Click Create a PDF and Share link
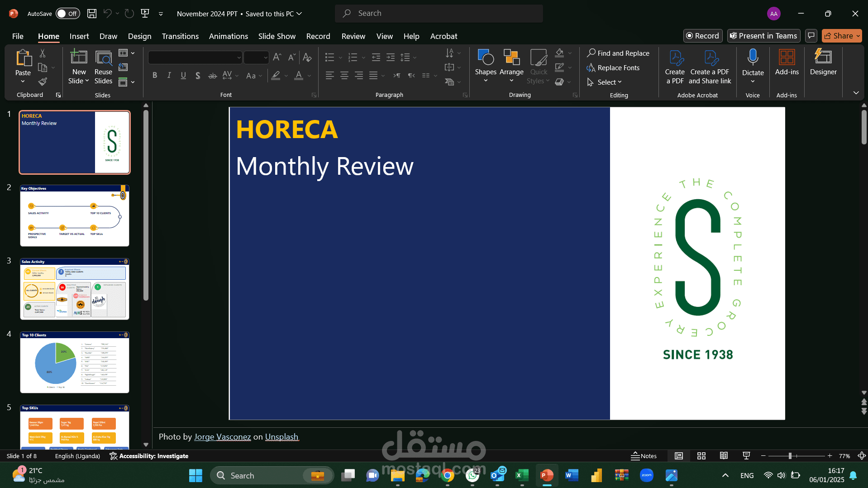This screenshot has width=868, height=488. point(710,67)
